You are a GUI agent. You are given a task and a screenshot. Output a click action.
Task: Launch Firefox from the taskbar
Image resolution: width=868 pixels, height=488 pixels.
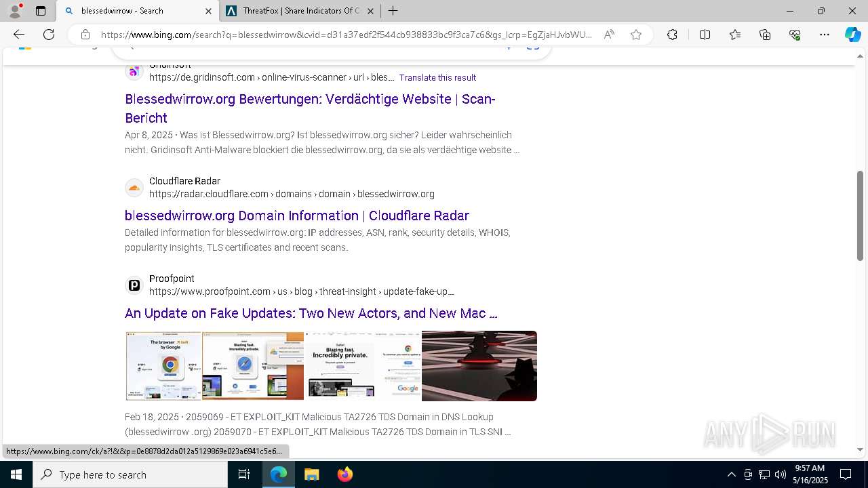point(344,474)
